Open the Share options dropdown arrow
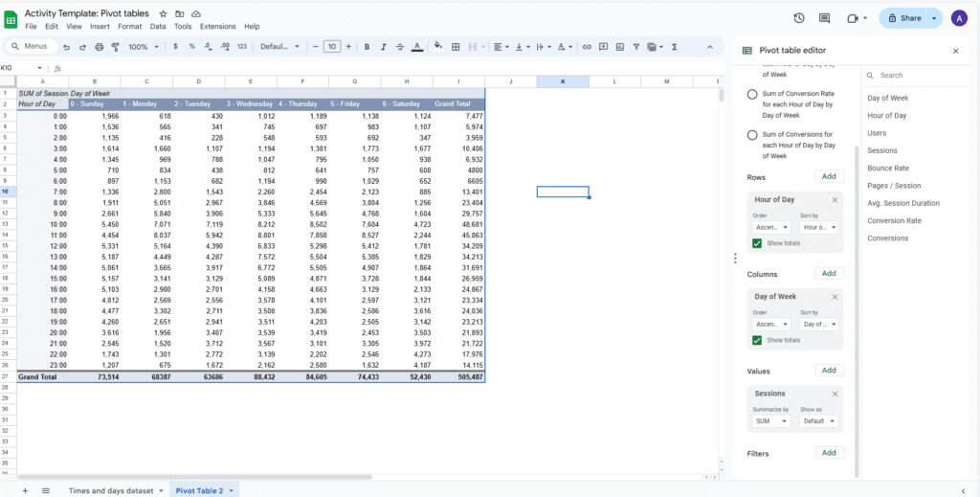Screen dimensions: 980x497 (934, 18)
